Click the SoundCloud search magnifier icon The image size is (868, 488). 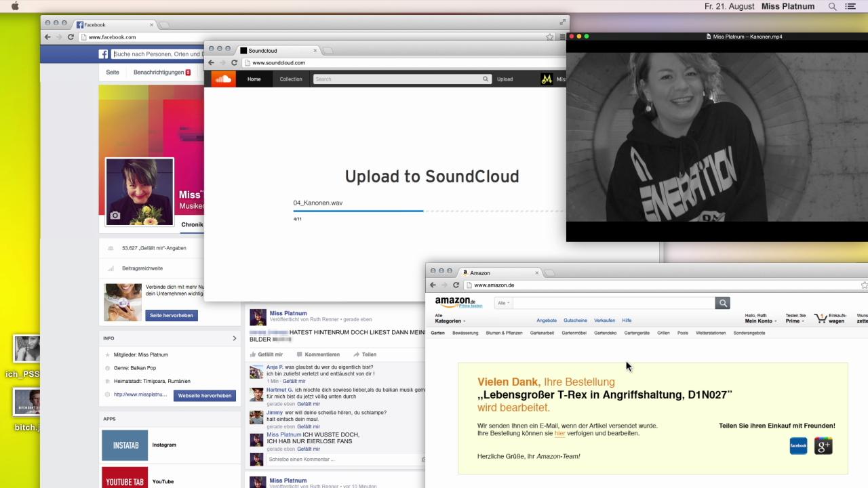[x=486, y=79]
